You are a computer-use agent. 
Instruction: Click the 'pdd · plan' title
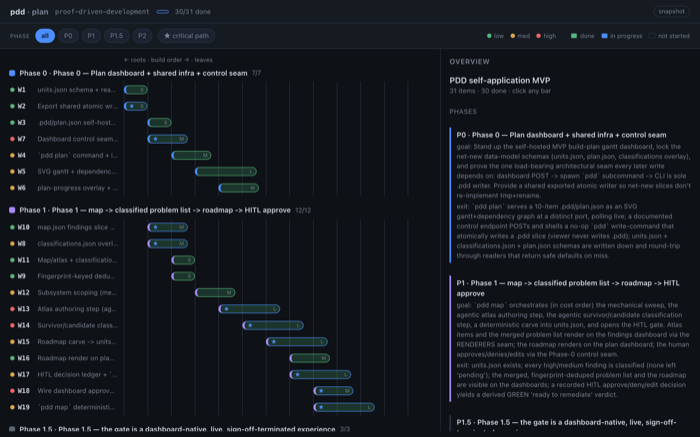tap(29, 12)
